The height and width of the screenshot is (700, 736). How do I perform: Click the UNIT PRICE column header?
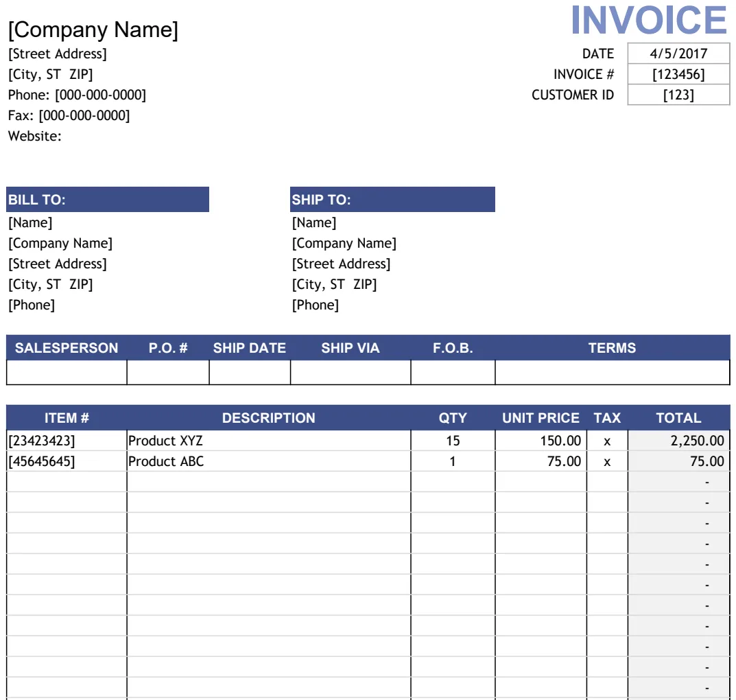[541, 418]
